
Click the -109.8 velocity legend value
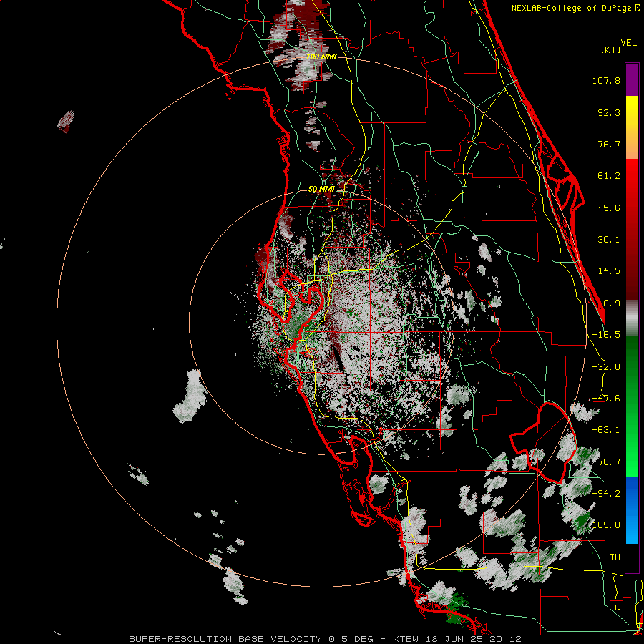pyautogui.click(x=604, y=525)
